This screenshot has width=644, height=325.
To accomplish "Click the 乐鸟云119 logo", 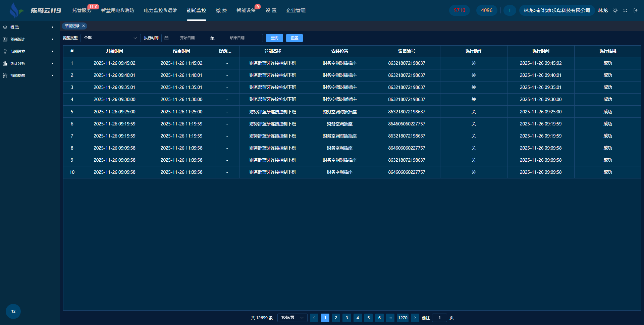I will (x=35, y=10).
